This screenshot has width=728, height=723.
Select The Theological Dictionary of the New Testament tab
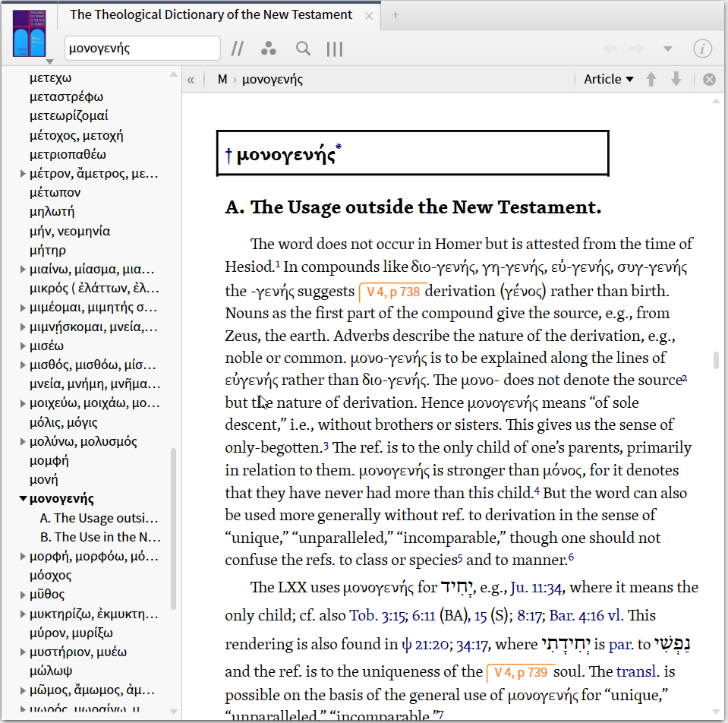(x=211, y=15)
